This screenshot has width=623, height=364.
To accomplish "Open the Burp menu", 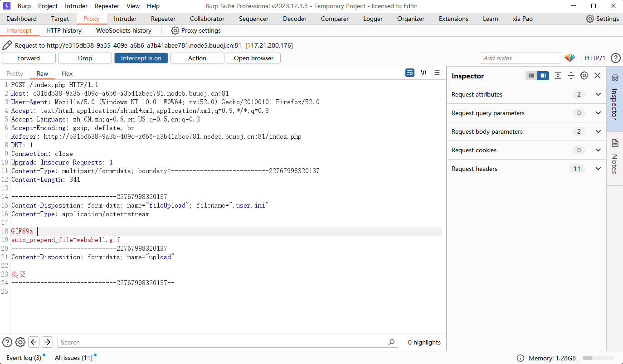I will tap(24, 6).
